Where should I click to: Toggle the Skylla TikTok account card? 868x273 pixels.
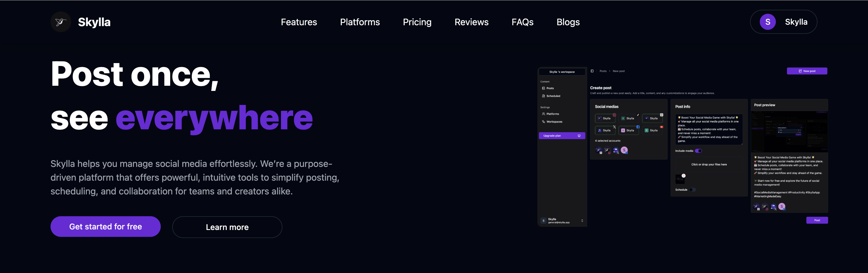click(629, 118)
